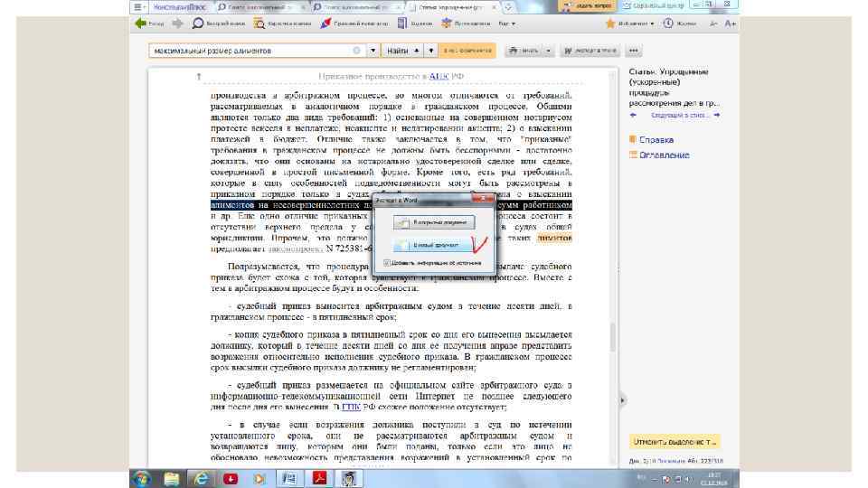Choose export into open document
This screenshot has width=868, height=488.
tap(434, 222)
